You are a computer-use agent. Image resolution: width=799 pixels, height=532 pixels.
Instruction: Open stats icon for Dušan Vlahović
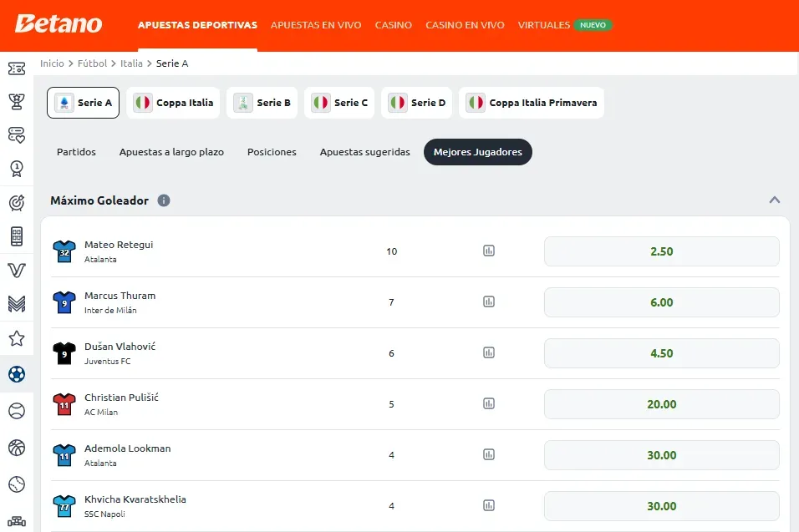pos(489,352)
